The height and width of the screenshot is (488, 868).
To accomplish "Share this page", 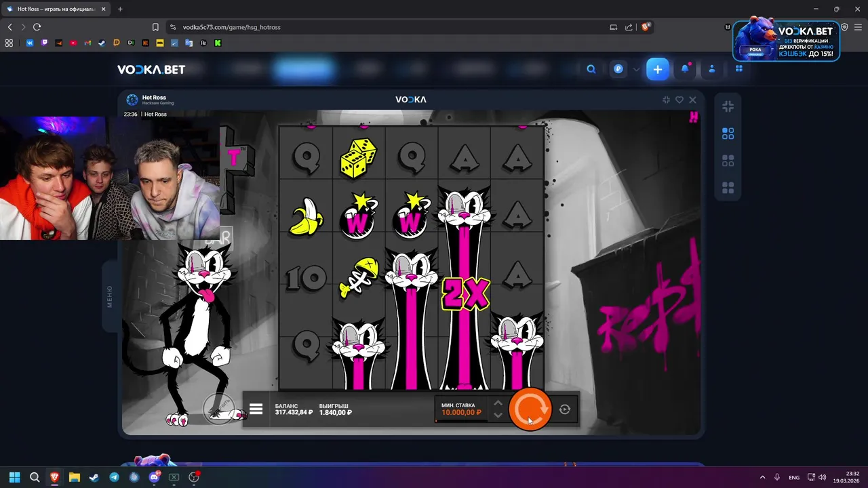I will click(x=629, y=27).
